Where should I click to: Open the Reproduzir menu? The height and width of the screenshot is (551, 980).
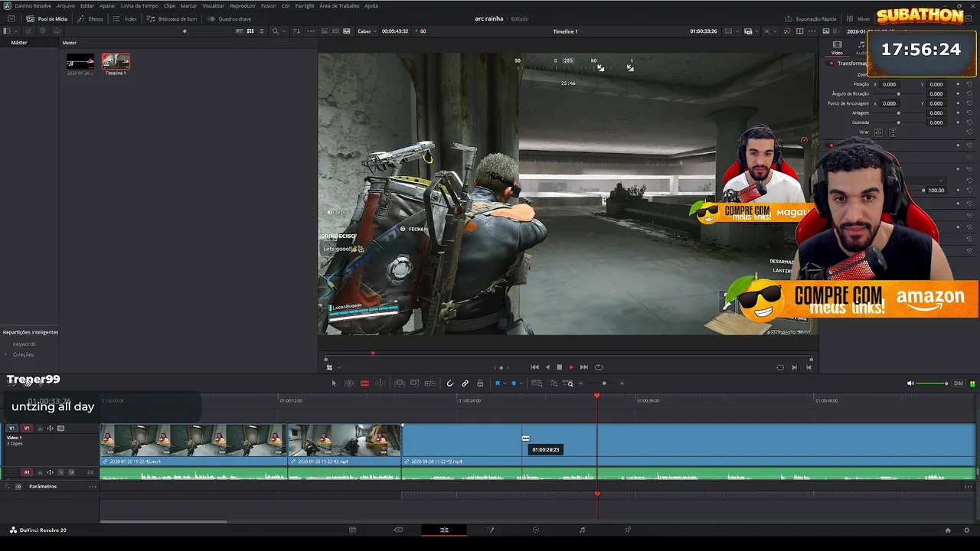[x=243, y=5]
